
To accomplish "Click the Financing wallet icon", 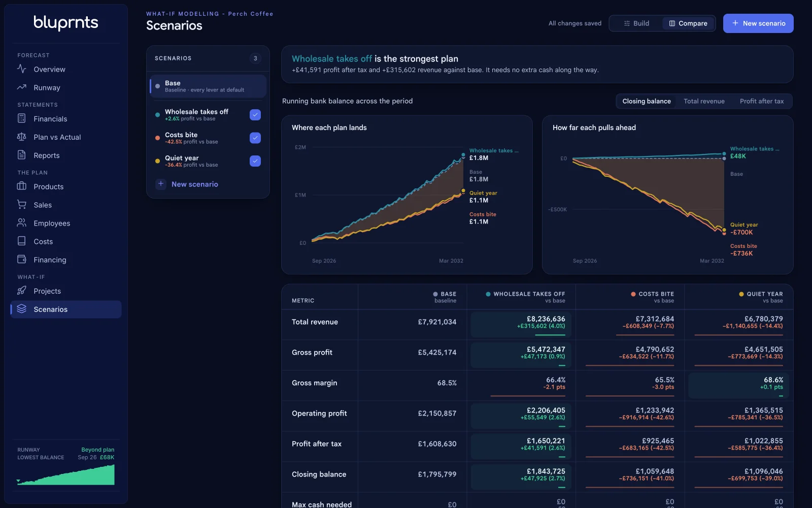I will pyautogui.click(x=21, y=260).
